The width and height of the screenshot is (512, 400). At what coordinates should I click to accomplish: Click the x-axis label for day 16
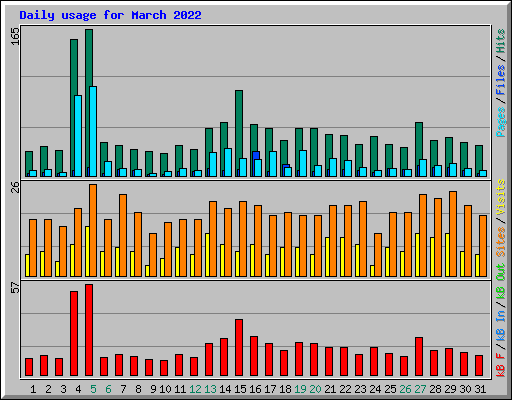tap(255, 389)
